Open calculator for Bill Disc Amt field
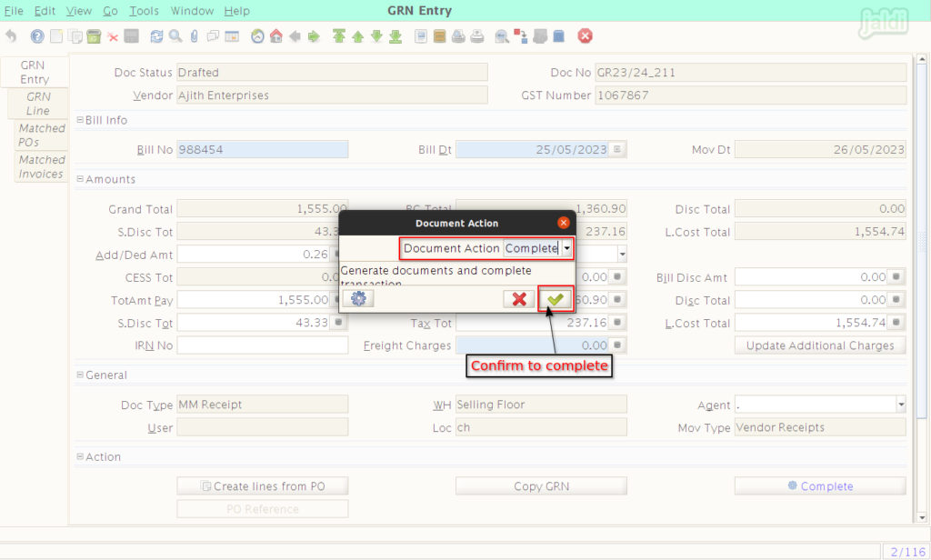The width and height of the screenshot is (931, 560). (x=896, y=276)
